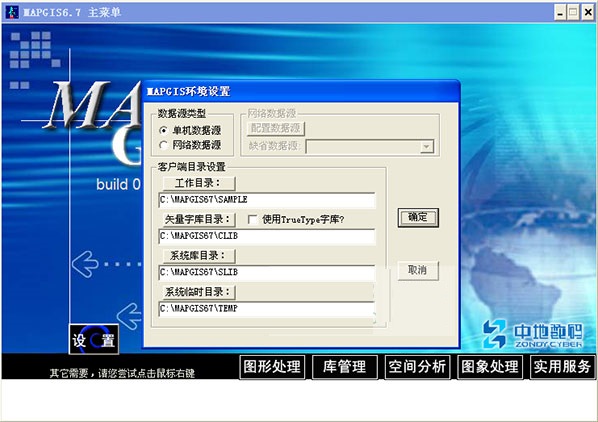Click the MAPGIS app icon in title bar
The image size is (598, 422).
coord(12,12)
